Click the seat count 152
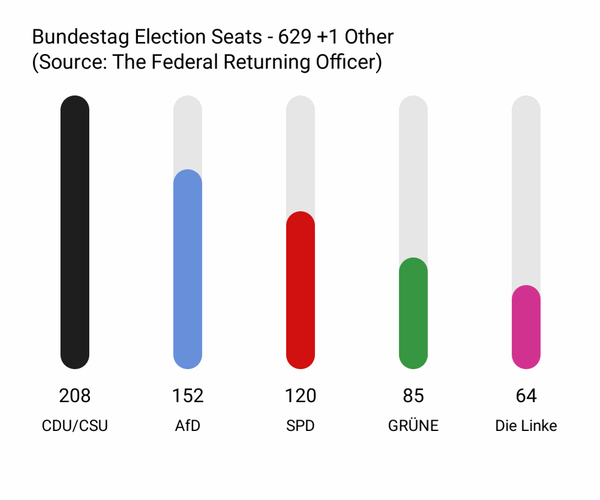600x500 pixels. pyautogui.click(x=188, y=395)
